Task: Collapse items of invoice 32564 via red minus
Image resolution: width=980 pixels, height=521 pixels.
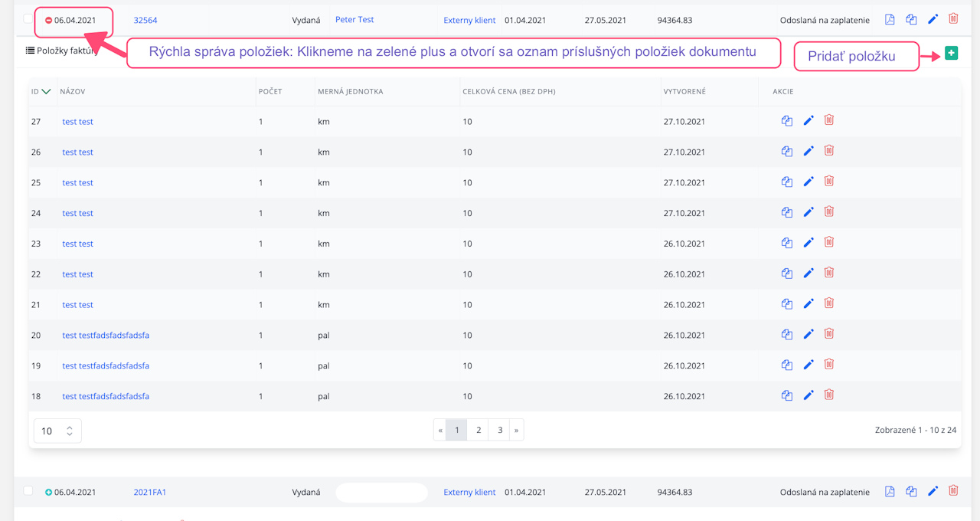Action: [48, 21]
